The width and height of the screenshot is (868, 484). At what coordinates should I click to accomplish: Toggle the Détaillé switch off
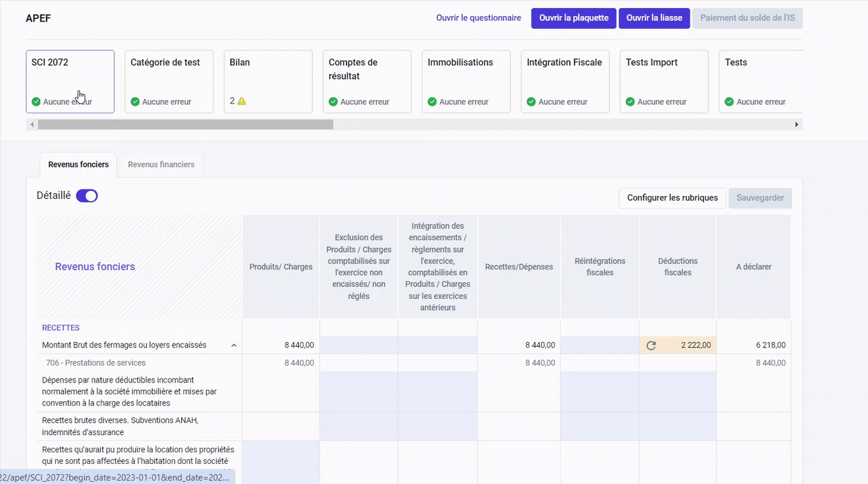point(87,196)
